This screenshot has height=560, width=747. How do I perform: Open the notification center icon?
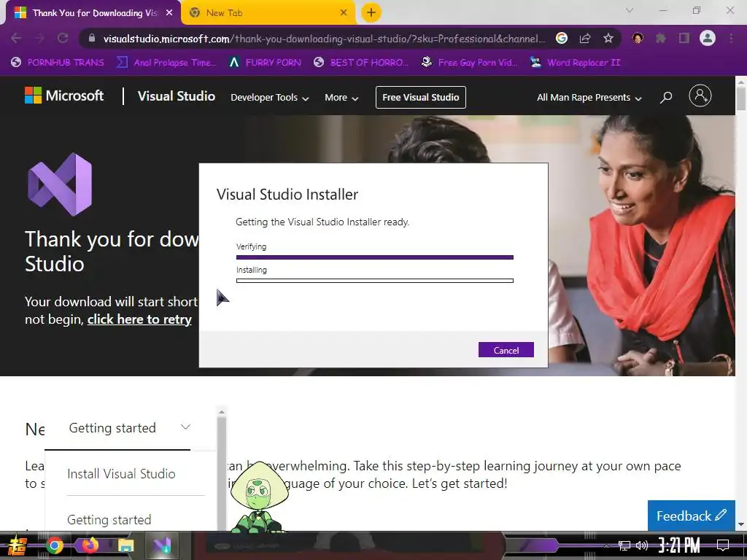click(x=723, y=545)
